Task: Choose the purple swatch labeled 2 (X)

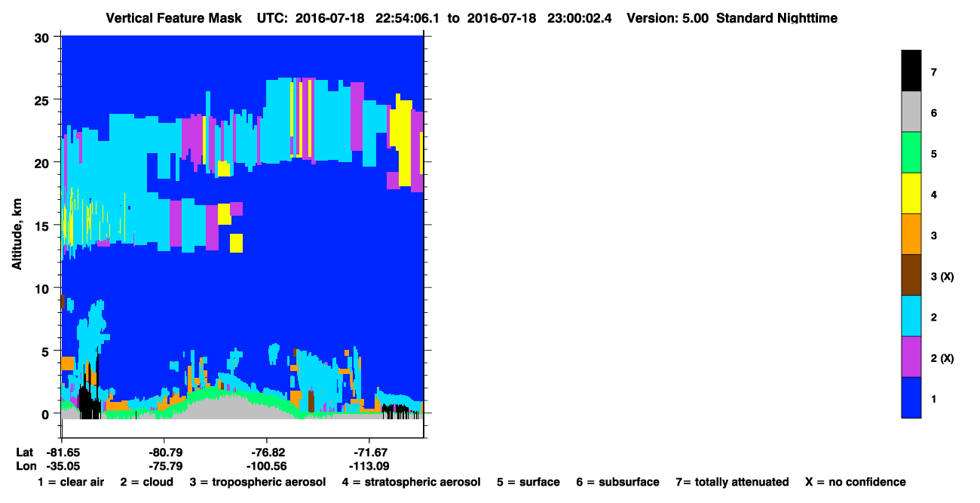Action: 911,356
